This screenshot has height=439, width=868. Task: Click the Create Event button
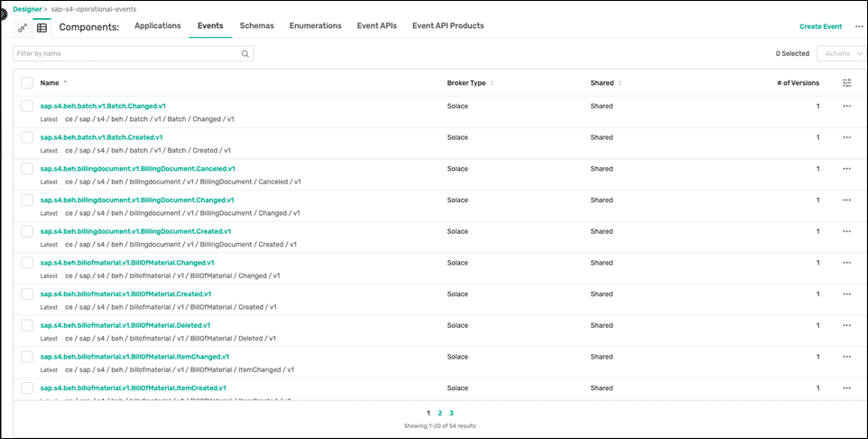(x=821, y=26)
